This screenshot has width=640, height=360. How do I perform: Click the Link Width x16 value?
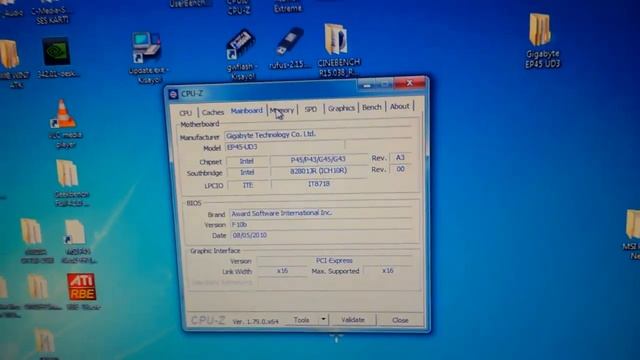(x=282, y=271)
